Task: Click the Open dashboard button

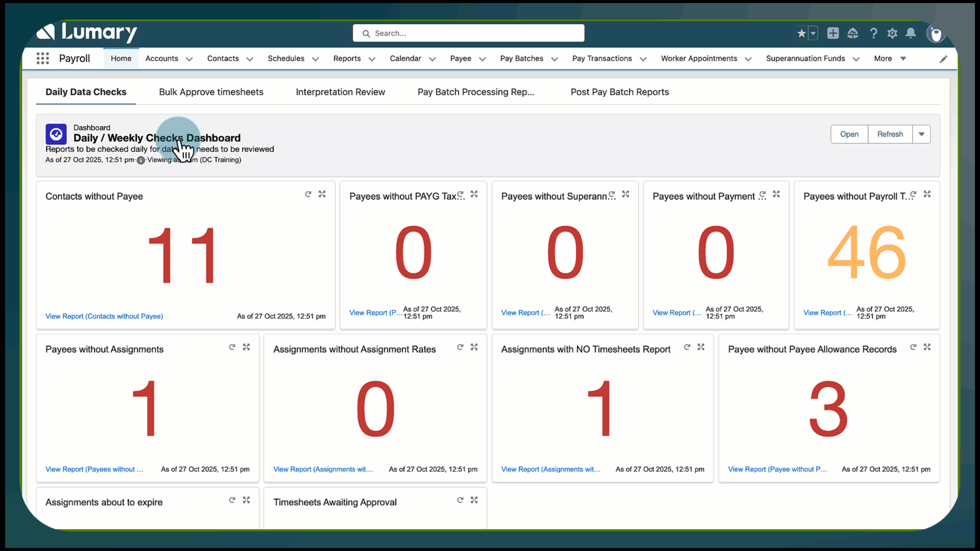Action: (849, 134)
